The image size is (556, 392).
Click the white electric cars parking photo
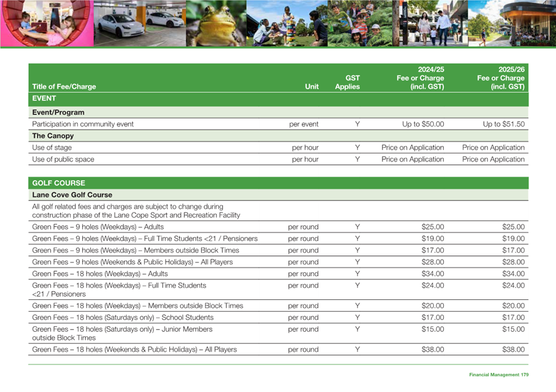(140, 23)
